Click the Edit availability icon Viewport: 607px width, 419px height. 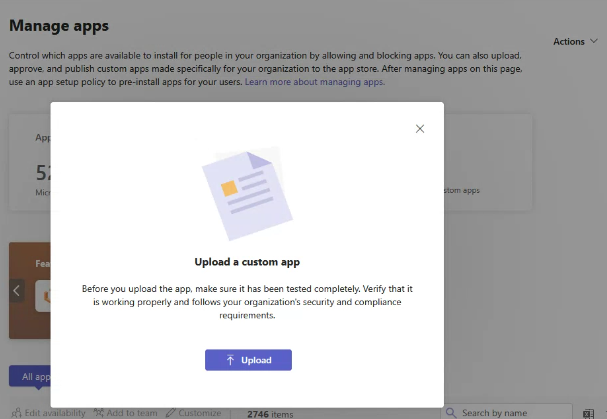16,413
